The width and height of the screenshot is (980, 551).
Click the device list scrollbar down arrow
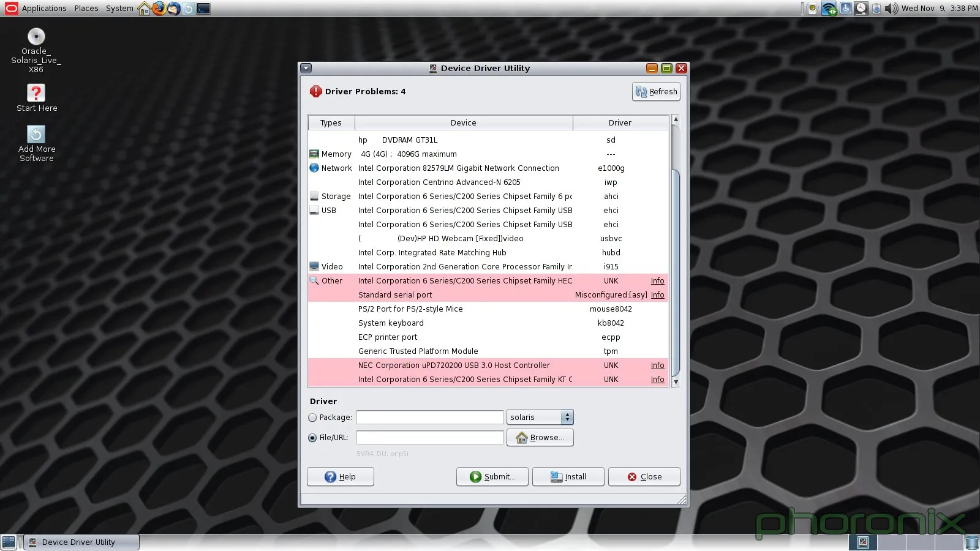(676, 382)
